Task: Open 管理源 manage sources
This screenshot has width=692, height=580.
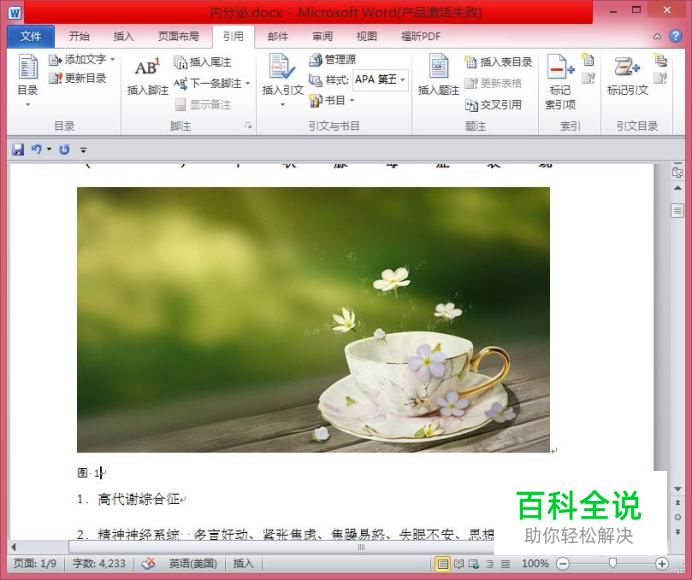Action: tap(333, 59)
